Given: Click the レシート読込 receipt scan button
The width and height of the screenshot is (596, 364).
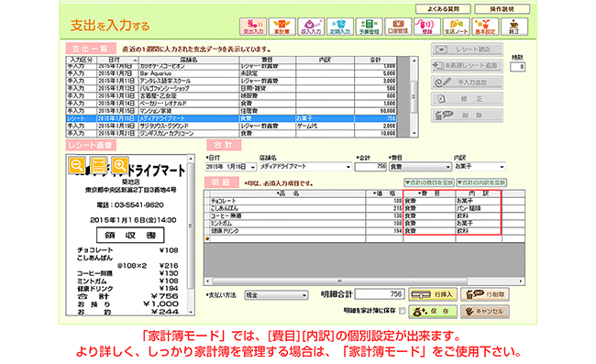Looking at the screenshot, I should (x=467, y=50).
